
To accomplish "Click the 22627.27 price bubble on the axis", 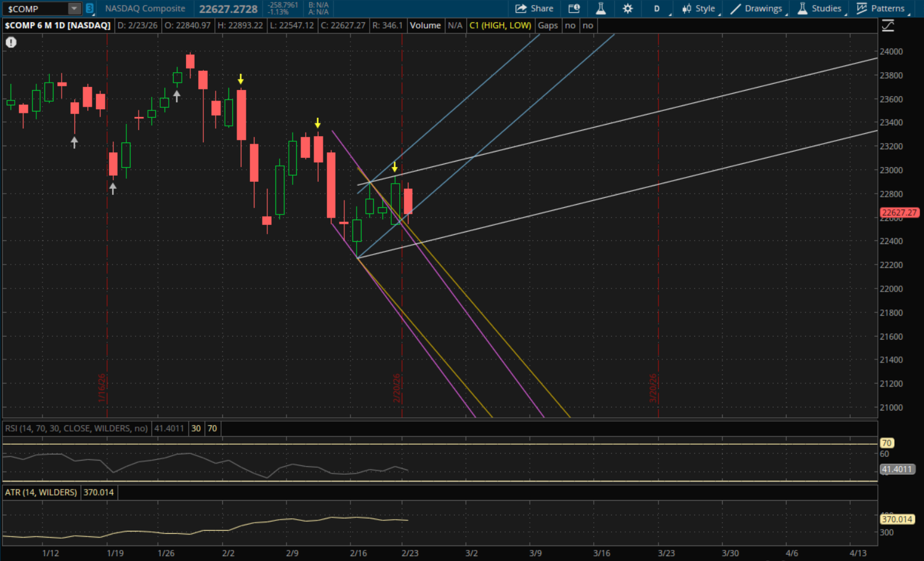I will point(899,213).
